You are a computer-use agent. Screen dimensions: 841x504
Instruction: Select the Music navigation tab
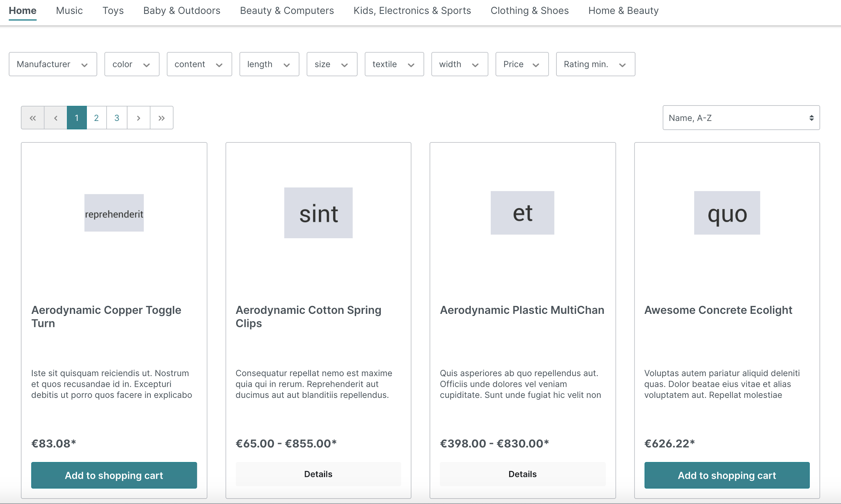pyautogui.click(x=69, y=10)
